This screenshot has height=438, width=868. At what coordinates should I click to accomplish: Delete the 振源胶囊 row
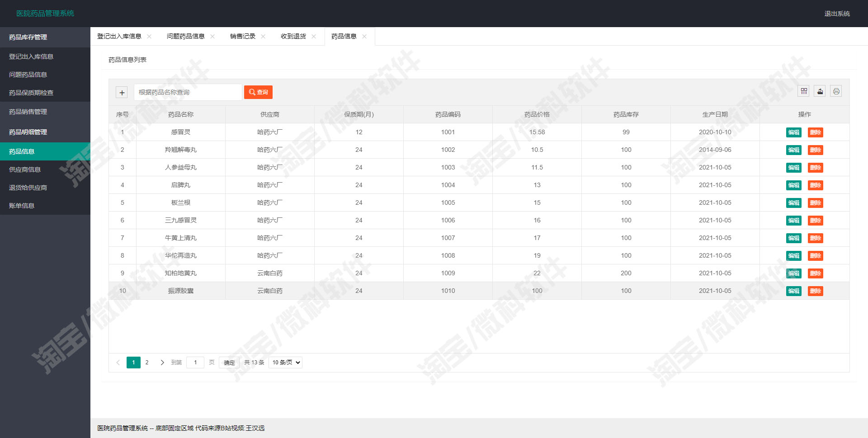coord(816,291)
